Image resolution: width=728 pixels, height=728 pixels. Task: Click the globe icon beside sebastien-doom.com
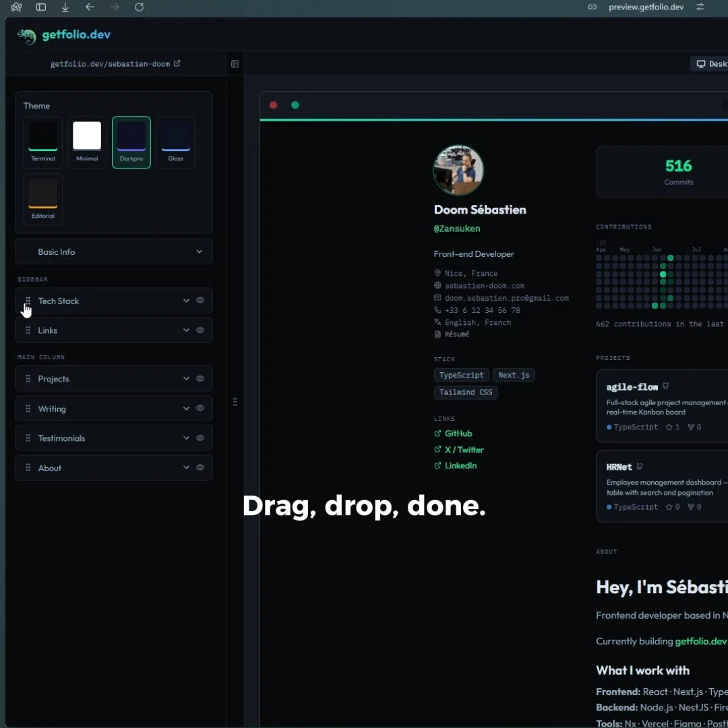437,286
